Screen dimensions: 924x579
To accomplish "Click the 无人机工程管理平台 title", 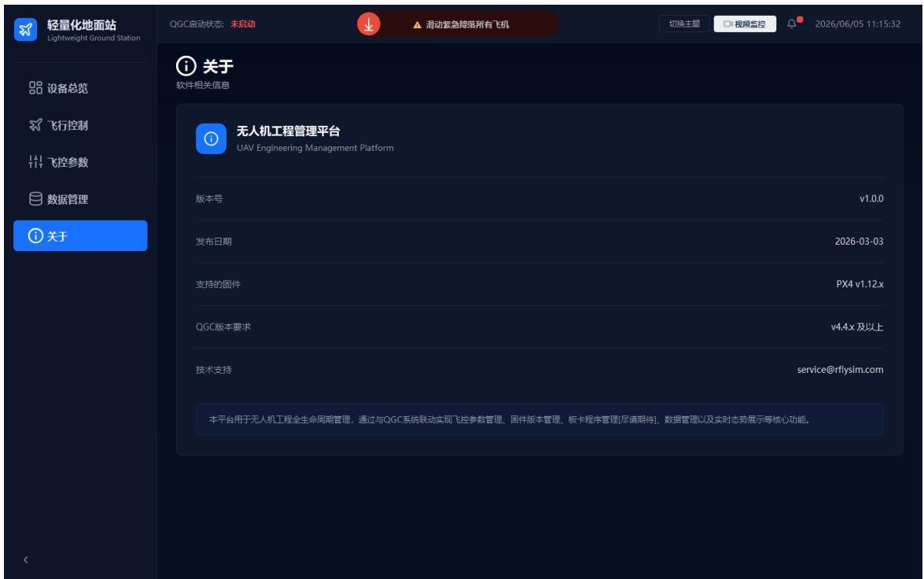I will pos(288,131).
